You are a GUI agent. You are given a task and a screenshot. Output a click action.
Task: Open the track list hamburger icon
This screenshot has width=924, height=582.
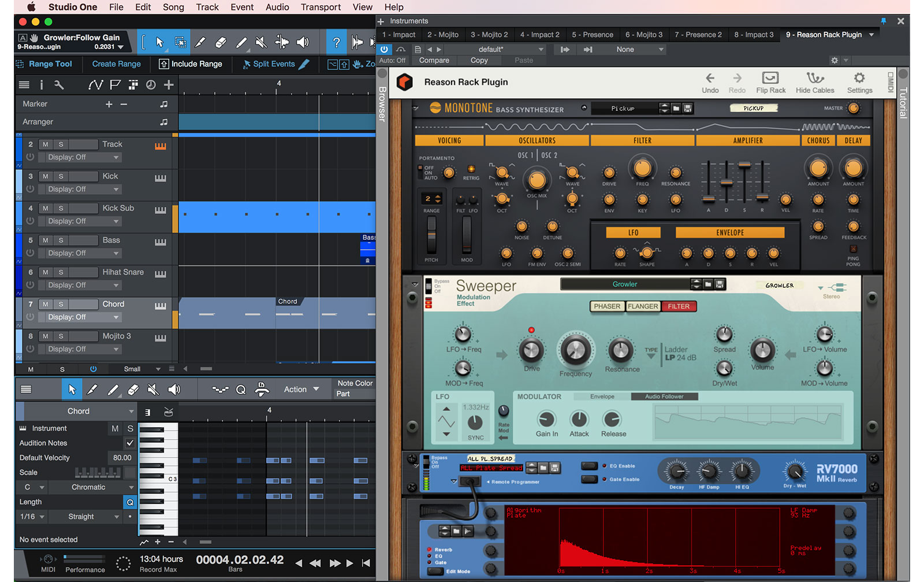click(24, 85)
